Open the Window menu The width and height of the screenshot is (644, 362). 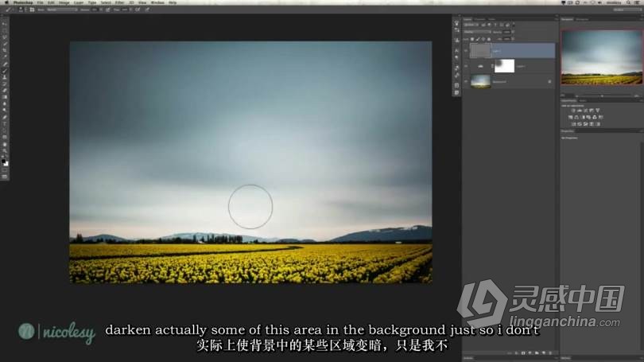click(x=157, y=2)
